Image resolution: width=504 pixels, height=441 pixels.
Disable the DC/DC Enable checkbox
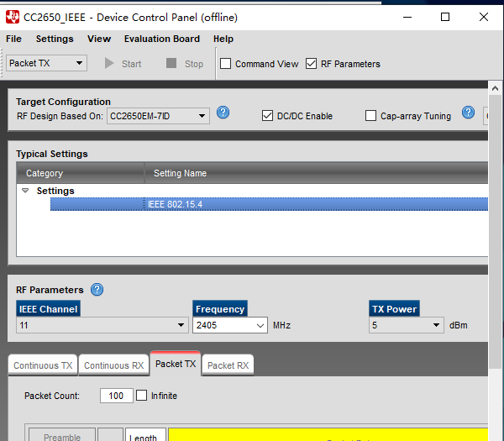[267, 116]
